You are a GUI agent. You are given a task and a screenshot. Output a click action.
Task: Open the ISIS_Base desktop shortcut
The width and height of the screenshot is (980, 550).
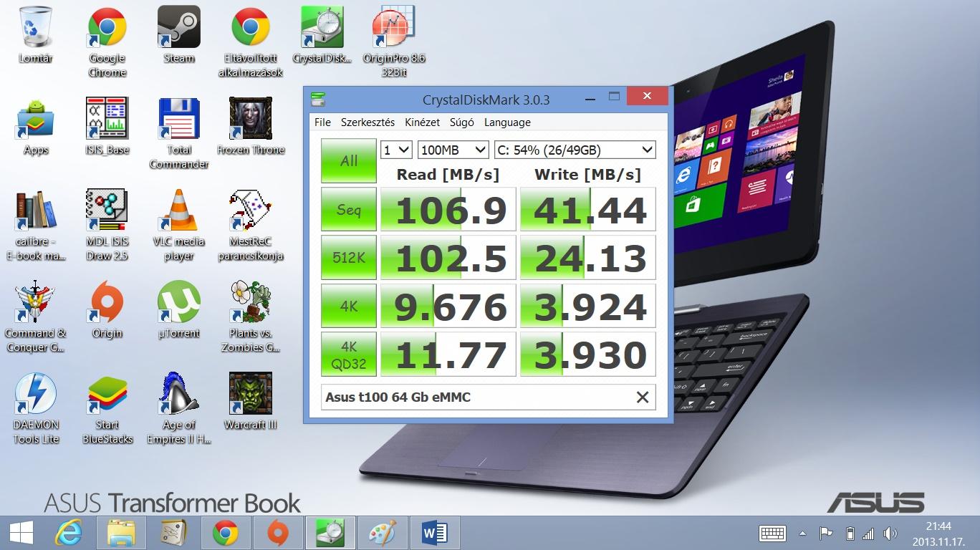click(x=107, y=127)
